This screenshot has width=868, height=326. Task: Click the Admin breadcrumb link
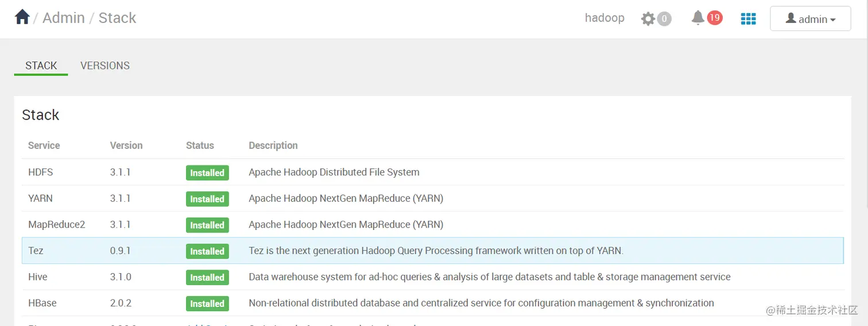64,18
